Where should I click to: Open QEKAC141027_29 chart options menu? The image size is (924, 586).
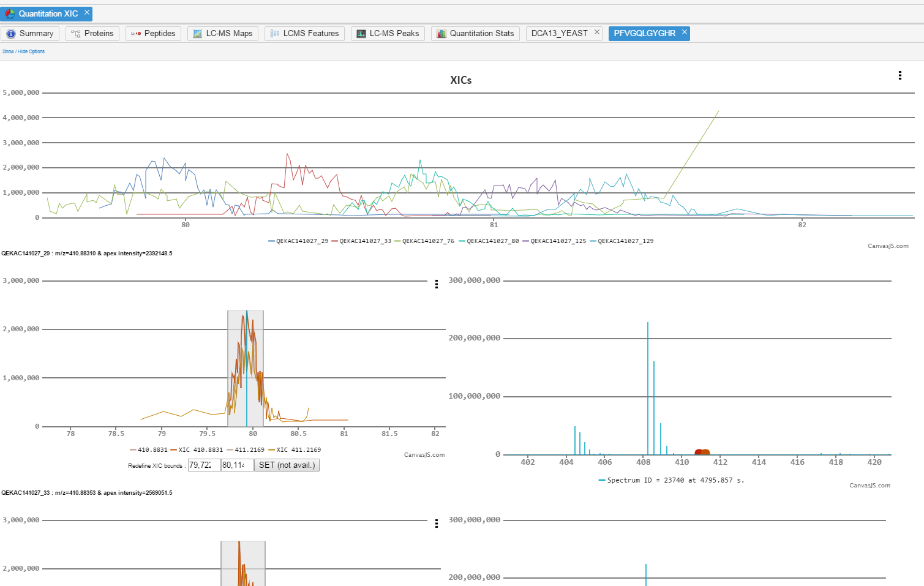[x=436, y=284]
